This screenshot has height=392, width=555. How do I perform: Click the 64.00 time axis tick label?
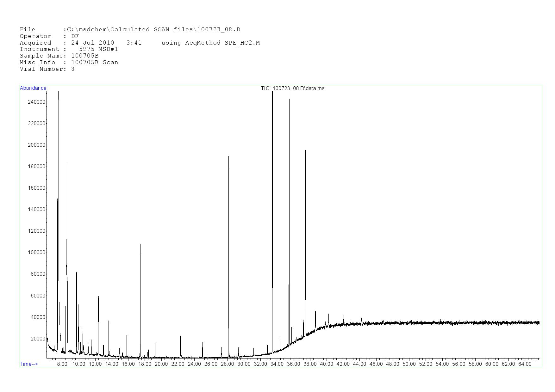525,364
